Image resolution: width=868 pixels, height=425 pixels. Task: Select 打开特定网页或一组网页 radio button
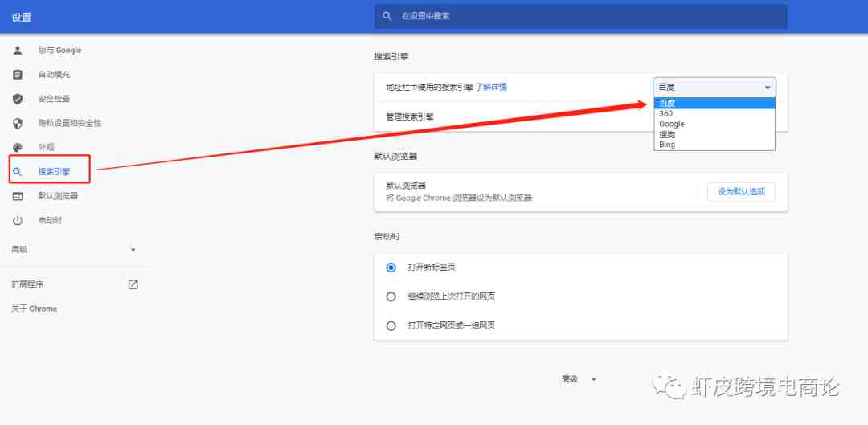coord(391,326)
